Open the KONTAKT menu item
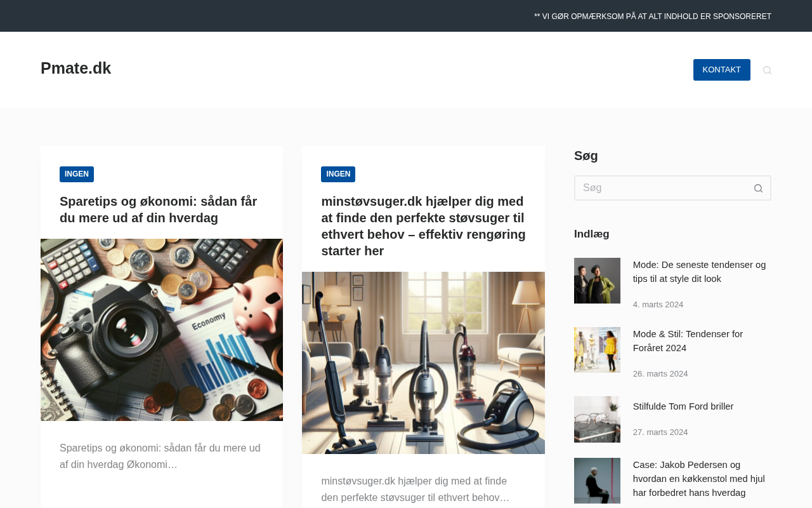Screen dimensions: 812x508 721,70
